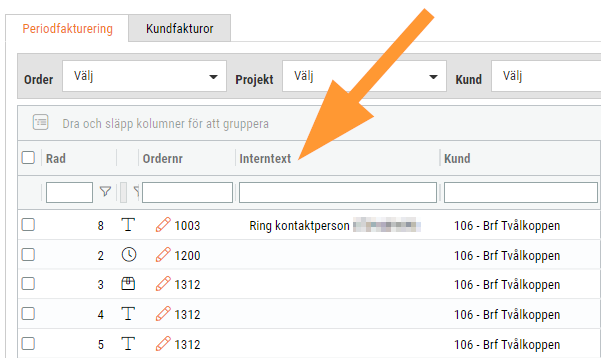Open the Kund dropdown

[546, 76]
